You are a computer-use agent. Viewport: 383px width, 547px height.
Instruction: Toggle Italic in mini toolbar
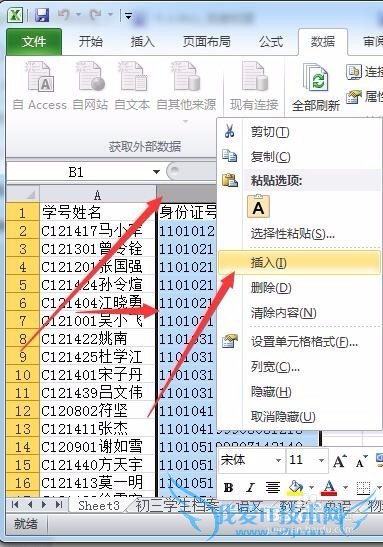(250, 487)
